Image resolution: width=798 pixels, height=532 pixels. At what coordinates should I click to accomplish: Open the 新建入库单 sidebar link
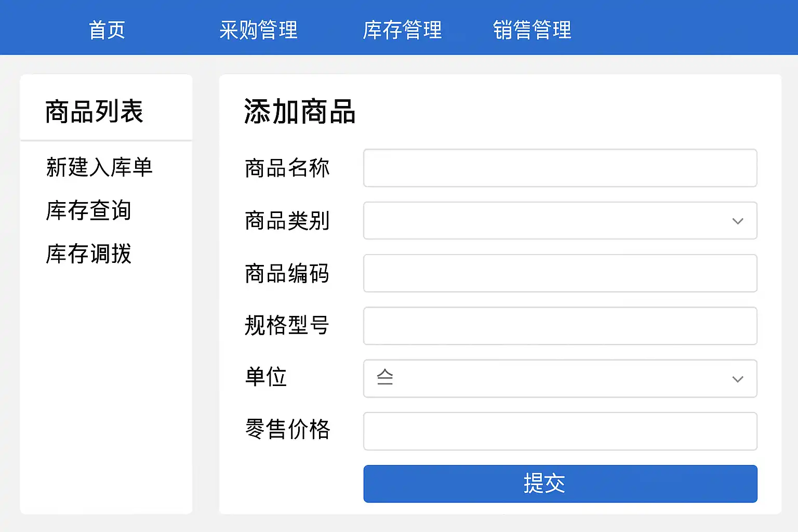click(99, 167)
